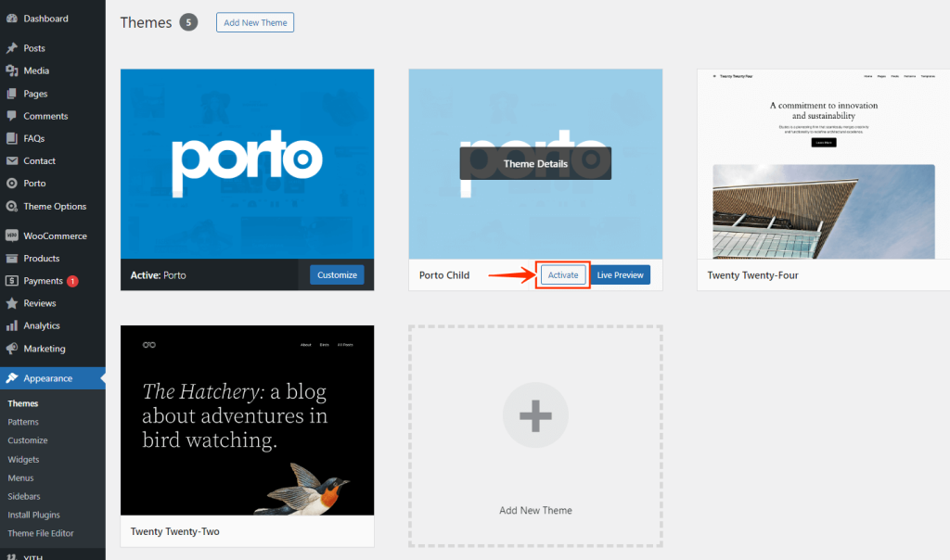950x560 pixels.
Task: Click the Theme Options gear icon
Action: pyautogui.click(x=11, y=207)
